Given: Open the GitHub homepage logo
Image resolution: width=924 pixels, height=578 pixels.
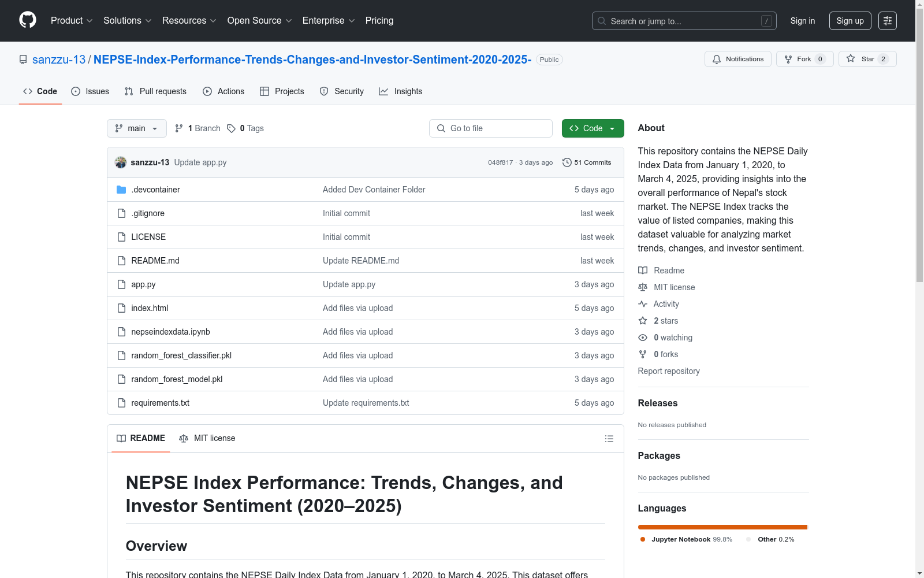Looking at the screenshot, I should pyautogui.click(x=28, y=20).
